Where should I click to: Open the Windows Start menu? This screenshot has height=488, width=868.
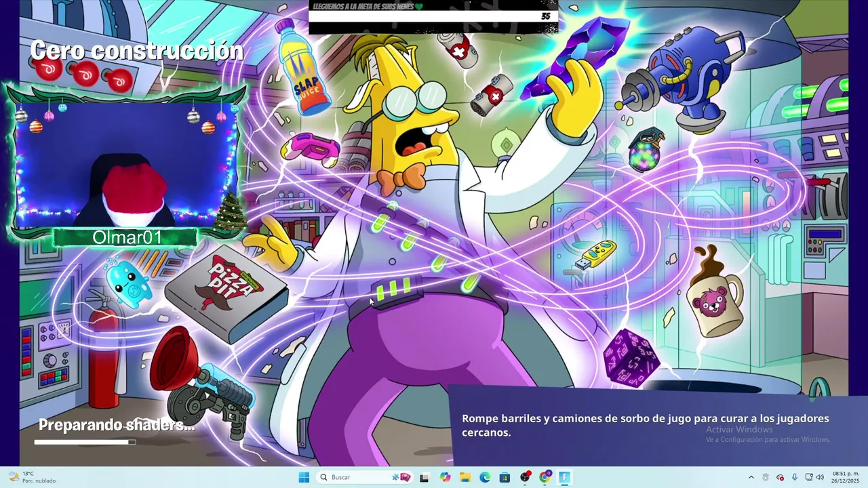click(x=304, y=477)
